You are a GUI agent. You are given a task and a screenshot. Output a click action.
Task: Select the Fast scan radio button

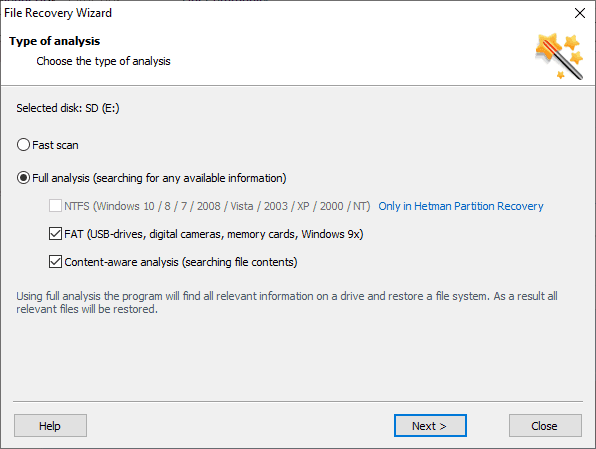pos(23,145)
